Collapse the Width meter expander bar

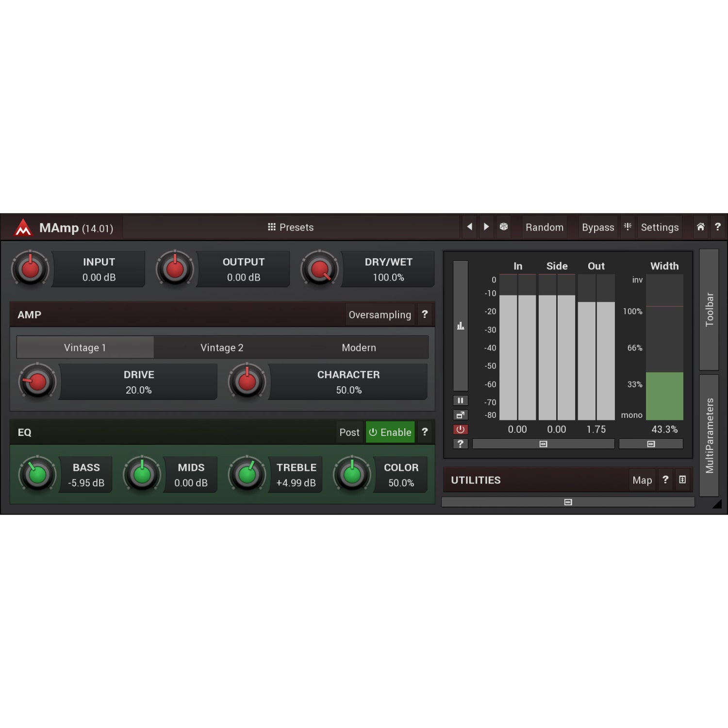point(651,444)
